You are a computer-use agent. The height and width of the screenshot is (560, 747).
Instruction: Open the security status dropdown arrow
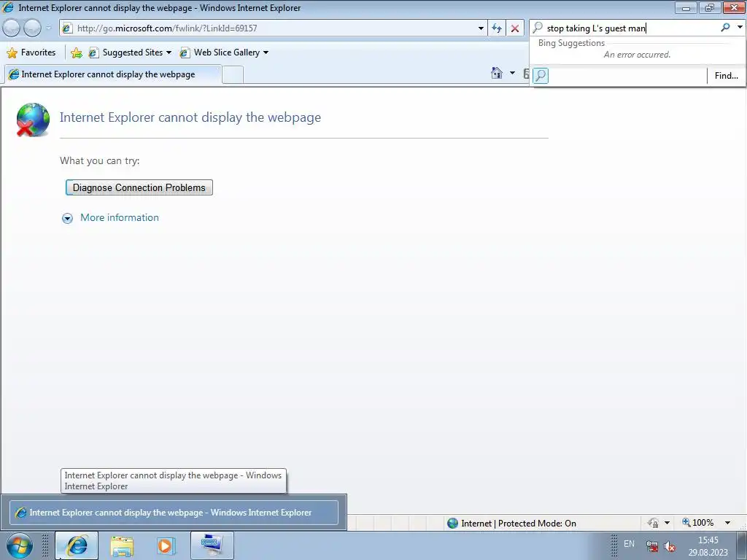667,523
